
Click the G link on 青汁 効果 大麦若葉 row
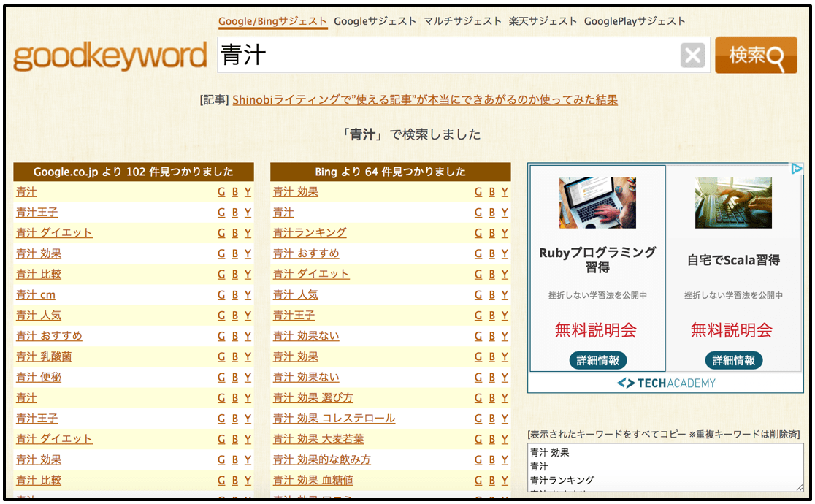pyautogui.click(x=478, y=439)
